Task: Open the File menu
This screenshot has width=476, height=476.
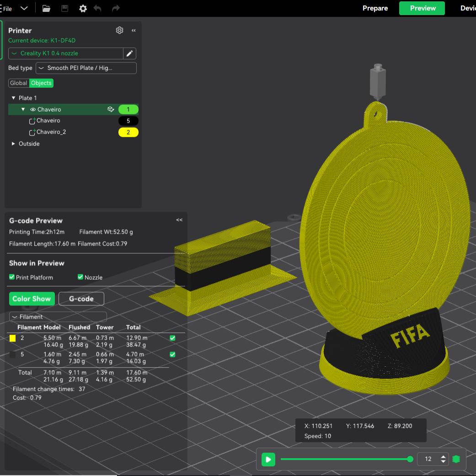Action: pyautogui.click(x=8, y=8)
